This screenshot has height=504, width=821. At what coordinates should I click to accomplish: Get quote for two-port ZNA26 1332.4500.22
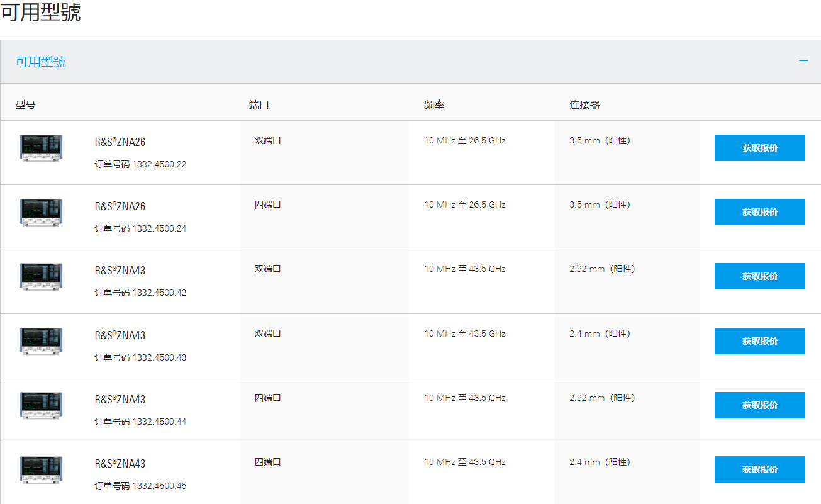pyautogui.click(x=759, y=148)
